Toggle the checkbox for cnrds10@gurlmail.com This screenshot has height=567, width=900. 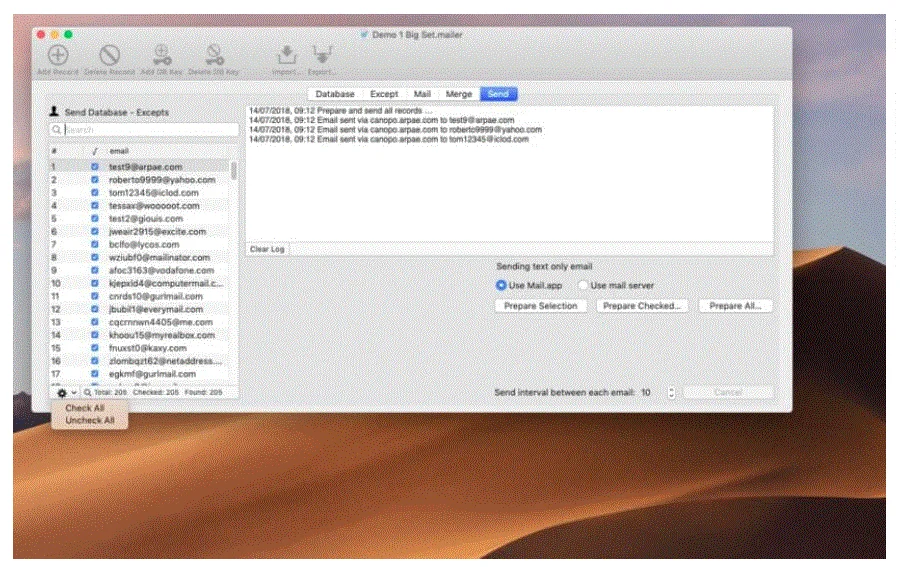click(95, 296)
